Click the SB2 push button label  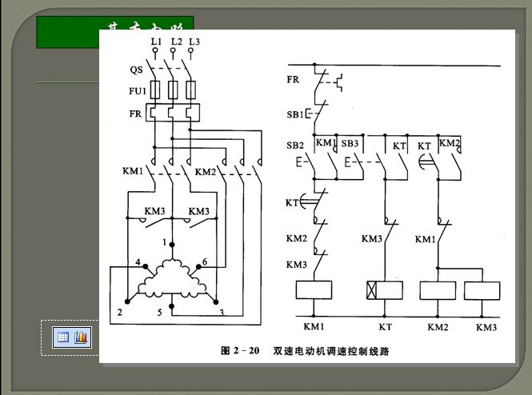point(295,145)
